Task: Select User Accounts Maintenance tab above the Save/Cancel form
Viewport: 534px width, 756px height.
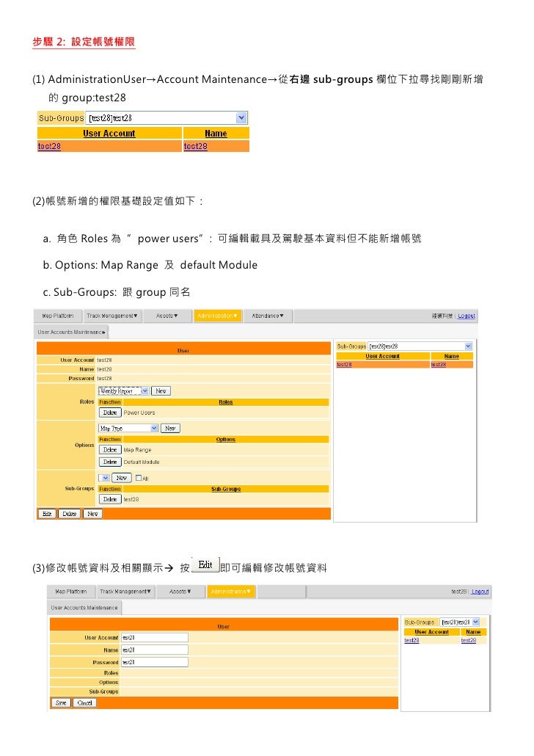Action: (84, 608)
